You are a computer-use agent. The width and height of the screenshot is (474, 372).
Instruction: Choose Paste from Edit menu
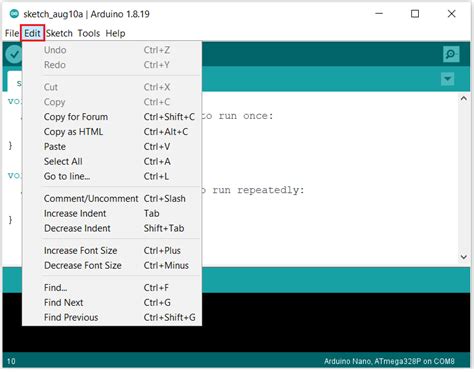click(112, 147)
